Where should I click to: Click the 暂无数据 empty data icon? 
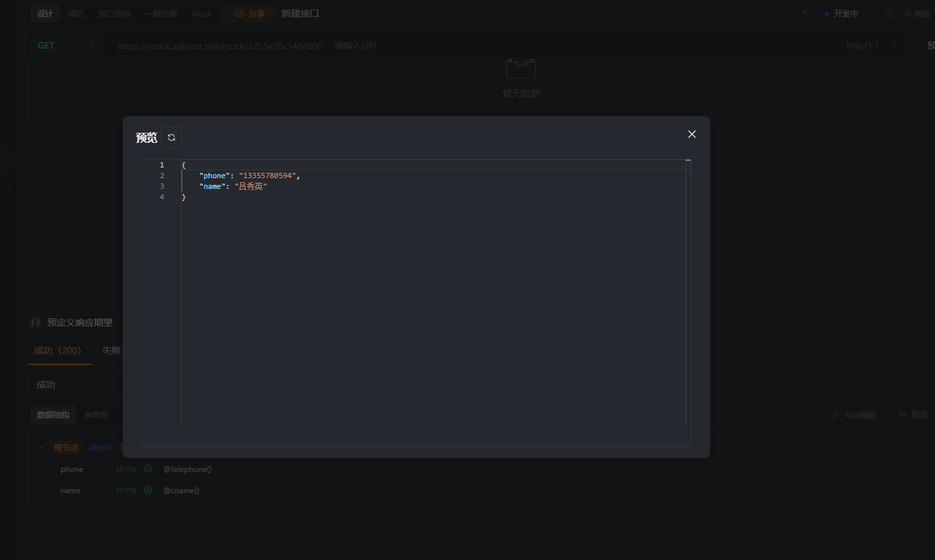521,69
